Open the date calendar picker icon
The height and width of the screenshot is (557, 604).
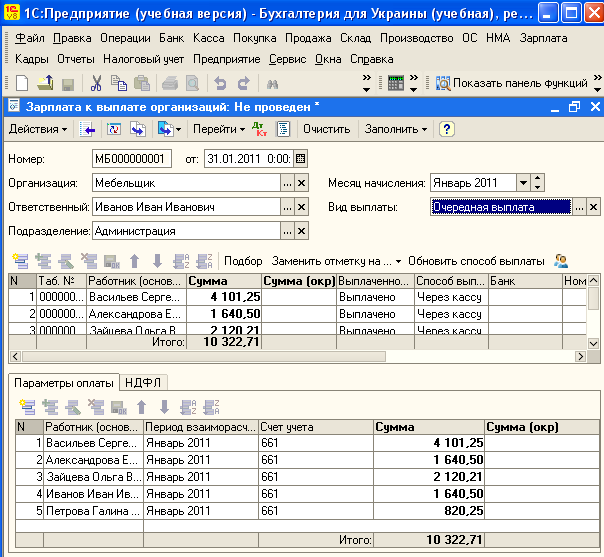[300, 159]
